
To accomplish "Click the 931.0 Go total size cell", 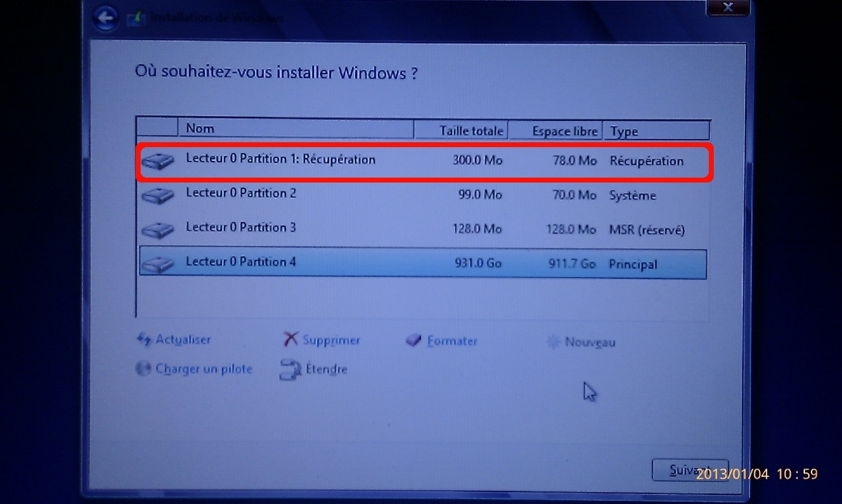I will (478, 263).
